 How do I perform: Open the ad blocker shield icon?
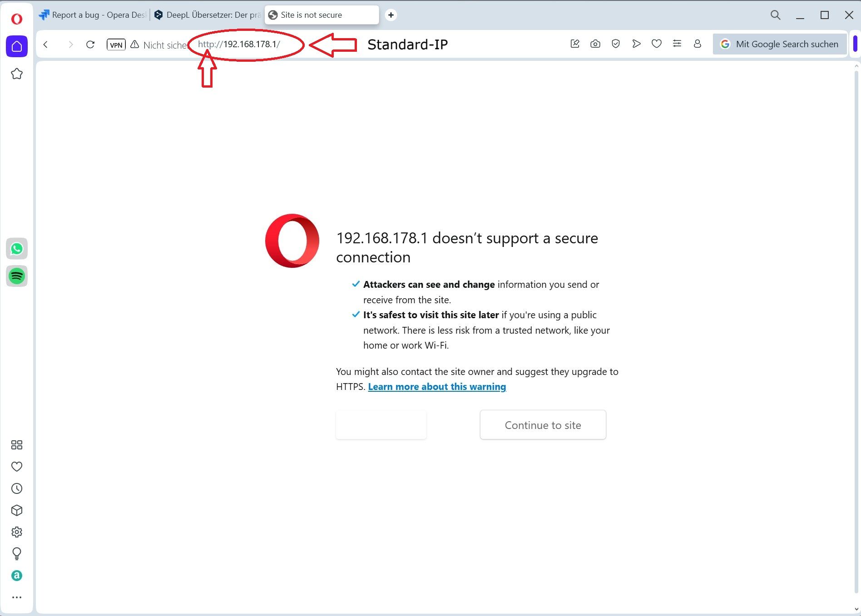point(616,44)
